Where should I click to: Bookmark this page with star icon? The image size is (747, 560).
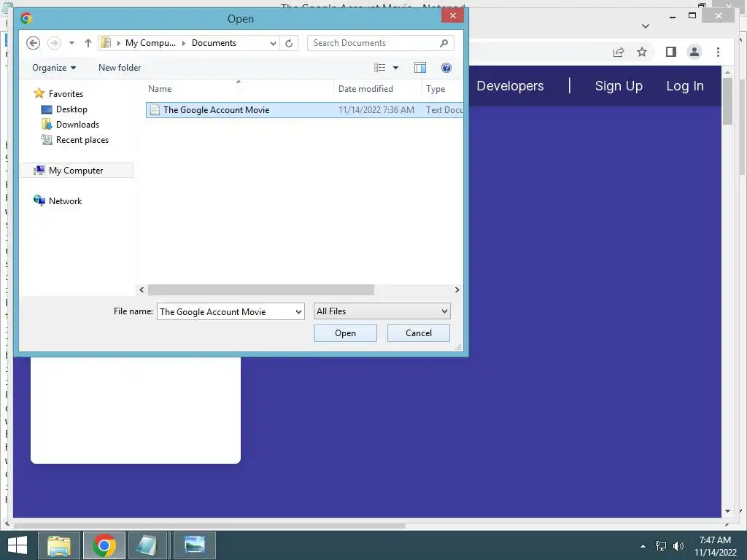tap(642, 52)
